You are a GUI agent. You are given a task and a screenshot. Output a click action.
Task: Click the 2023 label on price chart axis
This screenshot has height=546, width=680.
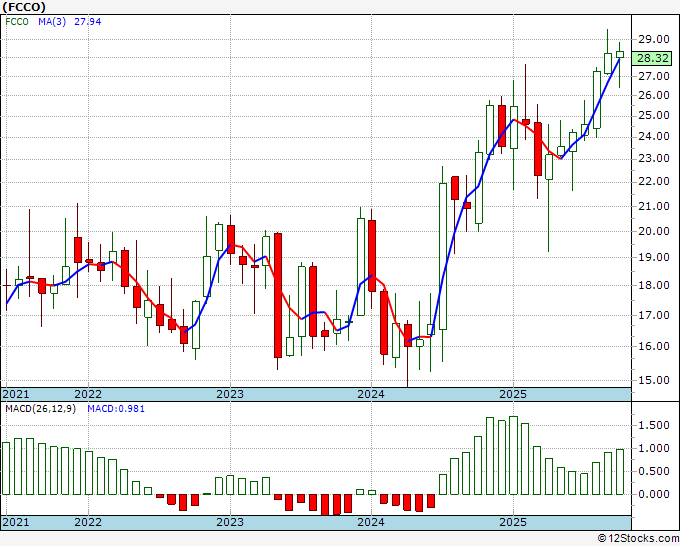tap(230, 394)
